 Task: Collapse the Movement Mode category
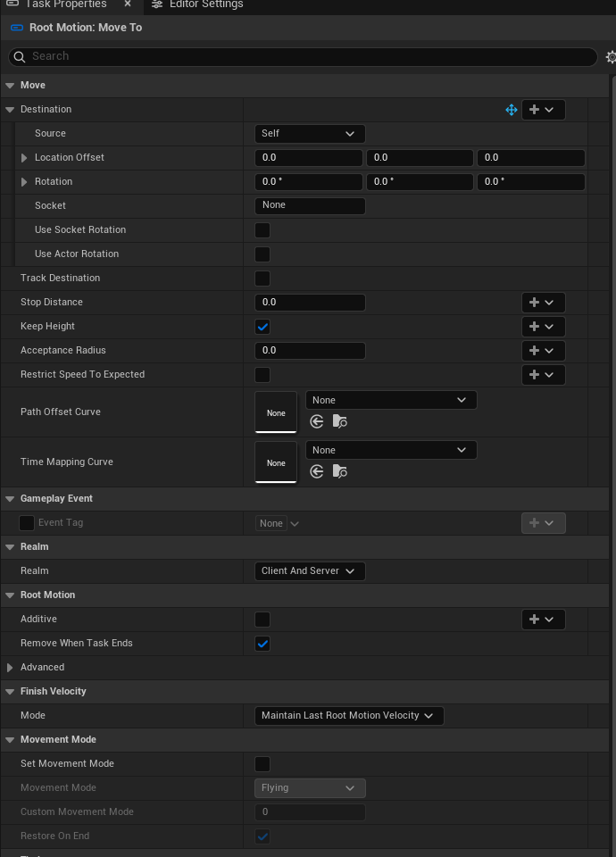point(10,739)
